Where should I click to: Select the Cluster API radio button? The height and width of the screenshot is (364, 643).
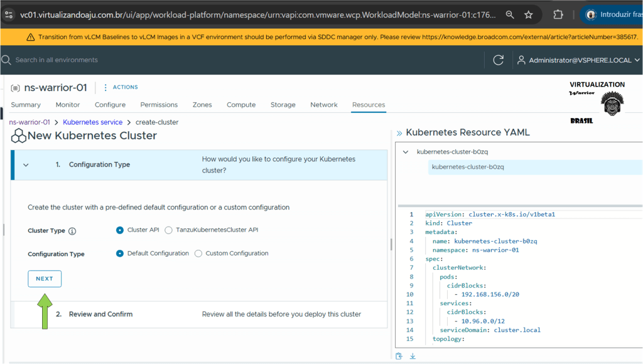120,230
